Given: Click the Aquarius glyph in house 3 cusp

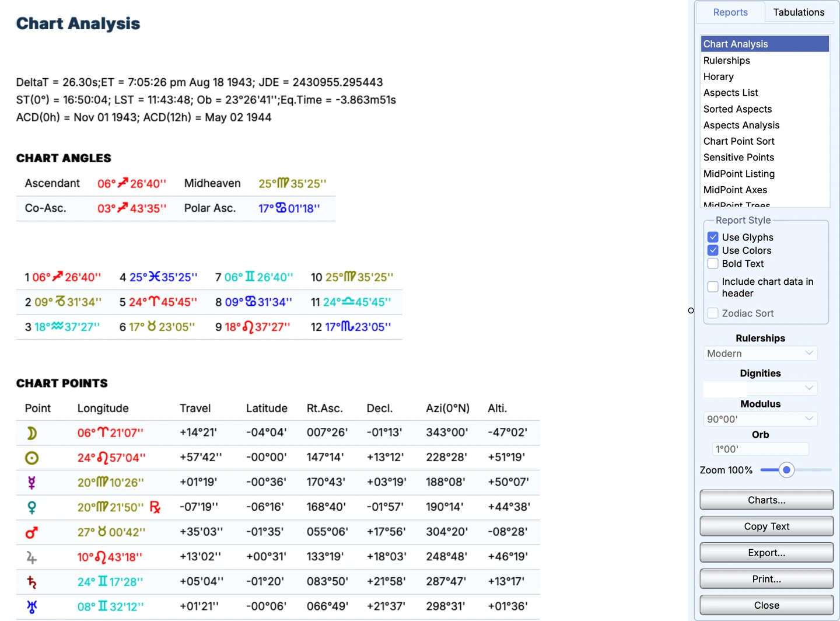Looking at the screenshot, I should click(x=57, y=326).
